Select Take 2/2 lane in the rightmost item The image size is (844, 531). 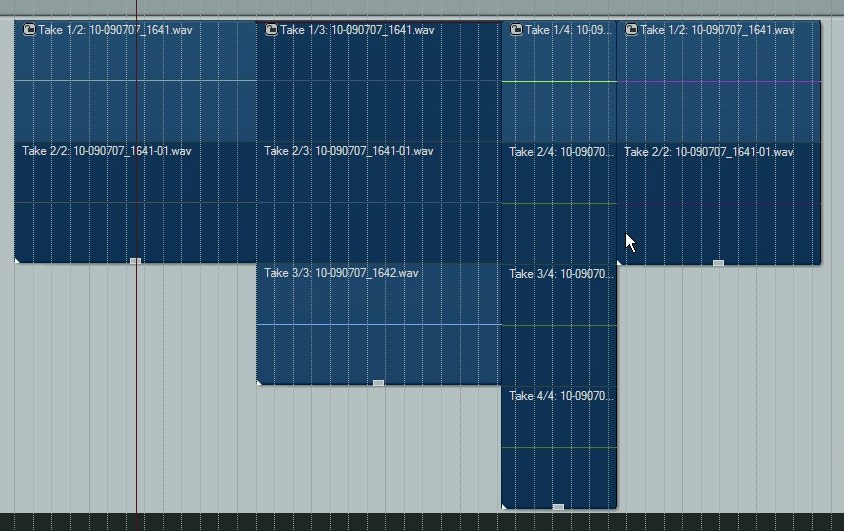point(719,203)
